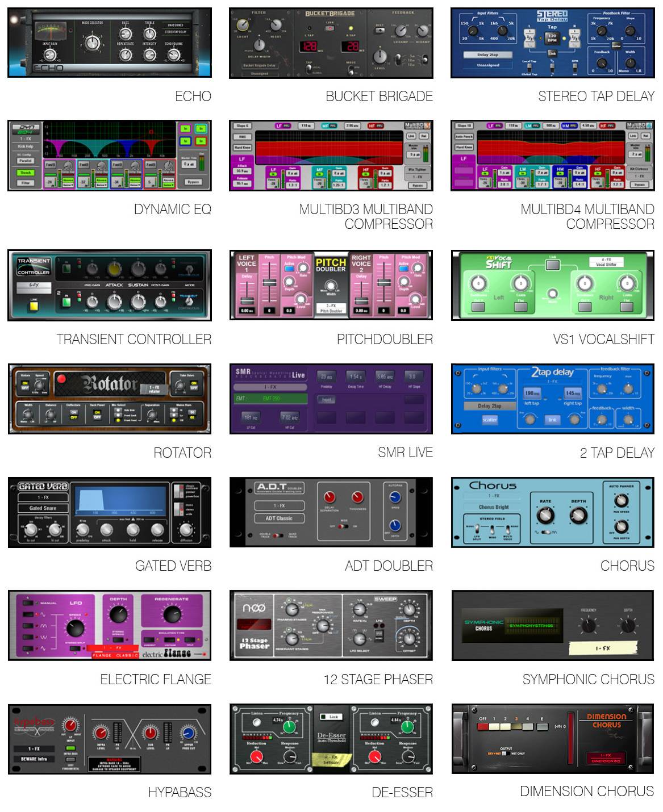Click the VS1 VOCALSHIFT label
Image resolution: width=663 pixels, height=812 pixels.
[603, 340]
